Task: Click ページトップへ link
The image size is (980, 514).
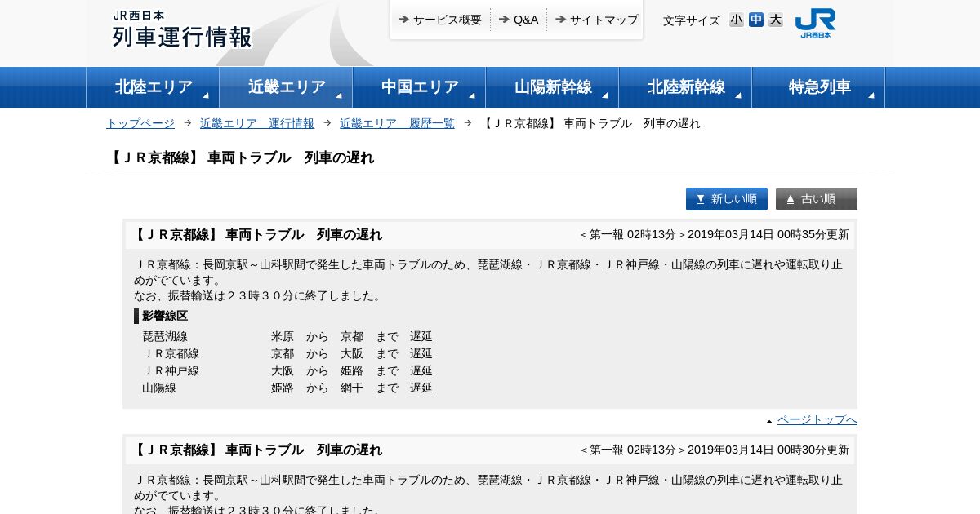Action: tap(817, 419)
